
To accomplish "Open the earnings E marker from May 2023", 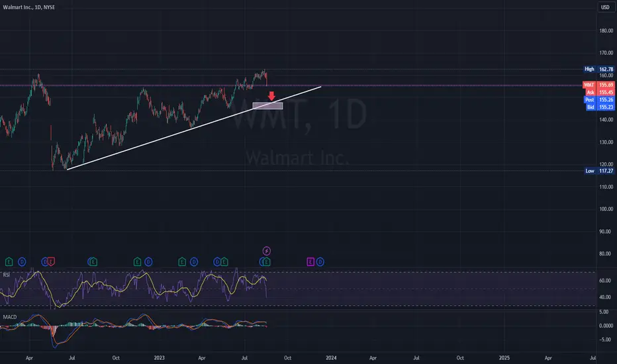I will tap(224, 261).
